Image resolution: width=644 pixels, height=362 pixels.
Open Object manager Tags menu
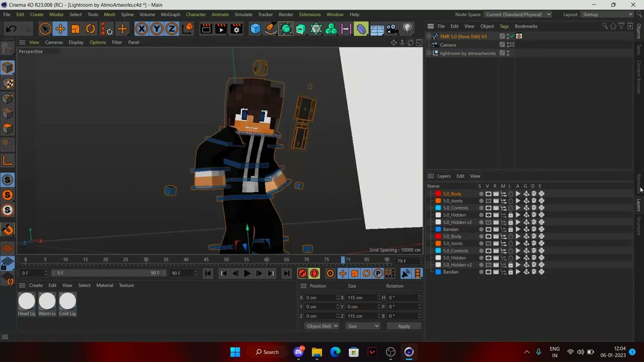coord(504,26)
